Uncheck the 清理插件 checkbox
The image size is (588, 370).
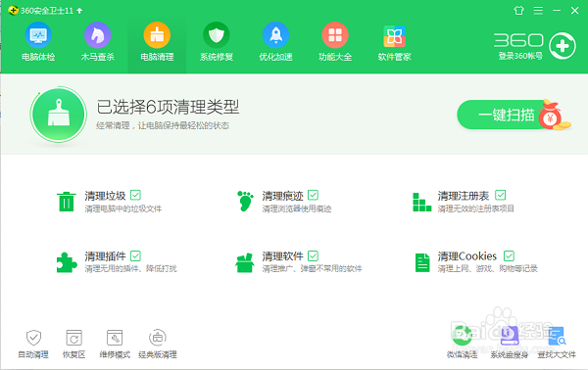[135, 255]
